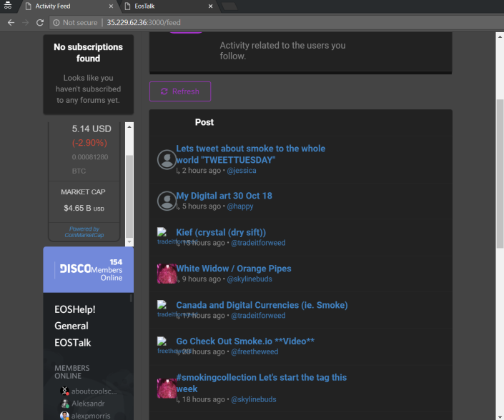
Task: Open Go Check Out Smoke.io Video post
Action: [245, 341]
